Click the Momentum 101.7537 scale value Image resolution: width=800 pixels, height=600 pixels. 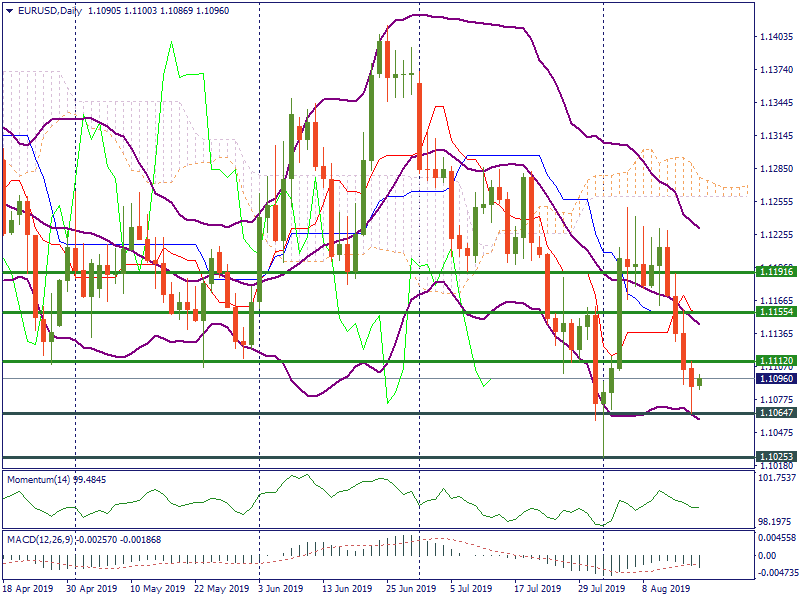[775, 477]
